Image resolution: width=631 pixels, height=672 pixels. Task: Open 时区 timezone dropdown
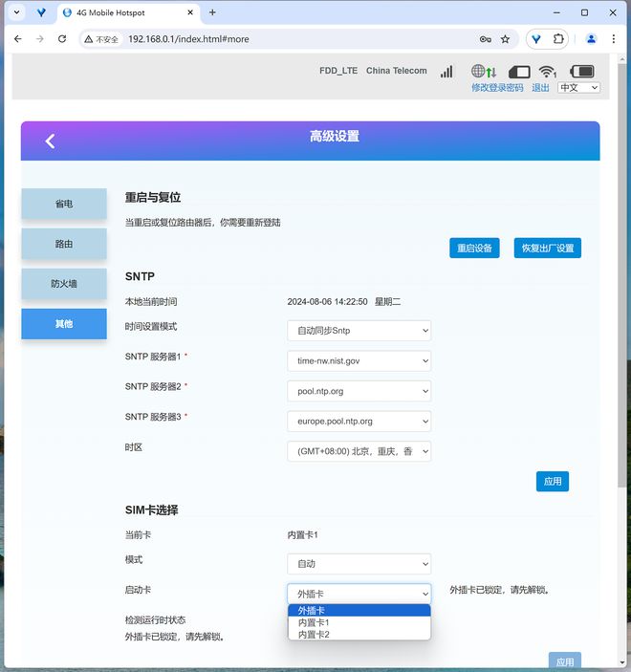tap(359, 451)
